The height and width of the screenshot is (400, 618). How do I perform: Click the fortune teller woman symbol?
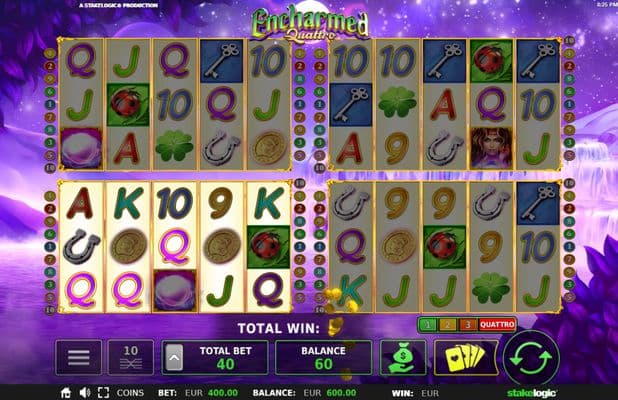pos(491,148)
